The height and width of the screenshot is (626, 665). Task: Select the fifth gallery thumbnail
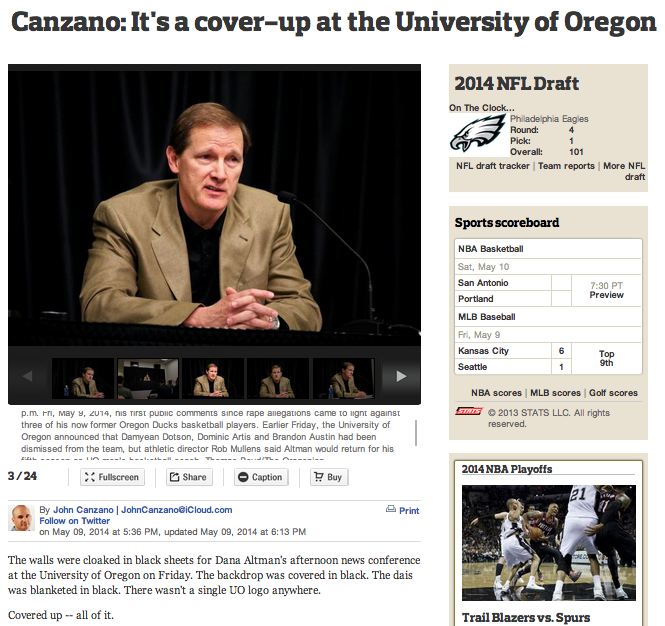pos(344,378)
